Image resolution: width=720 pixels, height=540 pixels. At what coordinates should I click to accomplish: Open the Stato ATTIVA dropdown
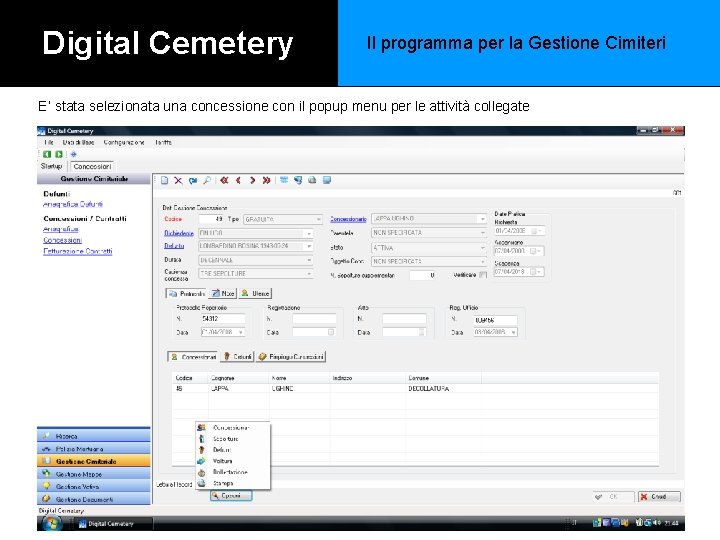pyautogui.click(x=482, y=248)
